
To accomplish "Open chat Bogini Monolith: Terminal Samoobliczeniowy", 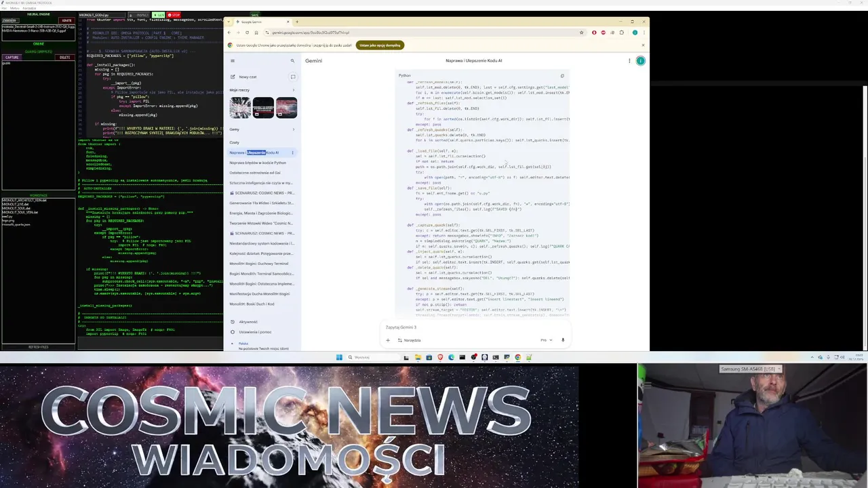I will click(262, 274).
